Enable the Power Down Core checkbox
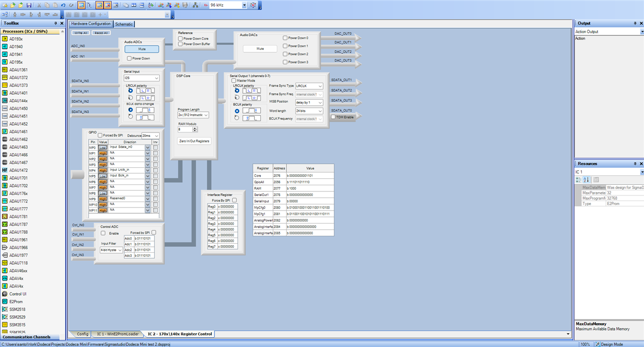The image size is (644, 347). (x=180, y=38)
